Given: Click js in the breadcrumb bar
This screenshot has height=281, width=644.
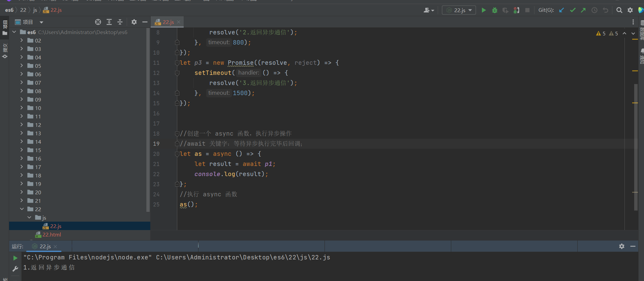Looking at the screenshot, I should tap(35, 10).
